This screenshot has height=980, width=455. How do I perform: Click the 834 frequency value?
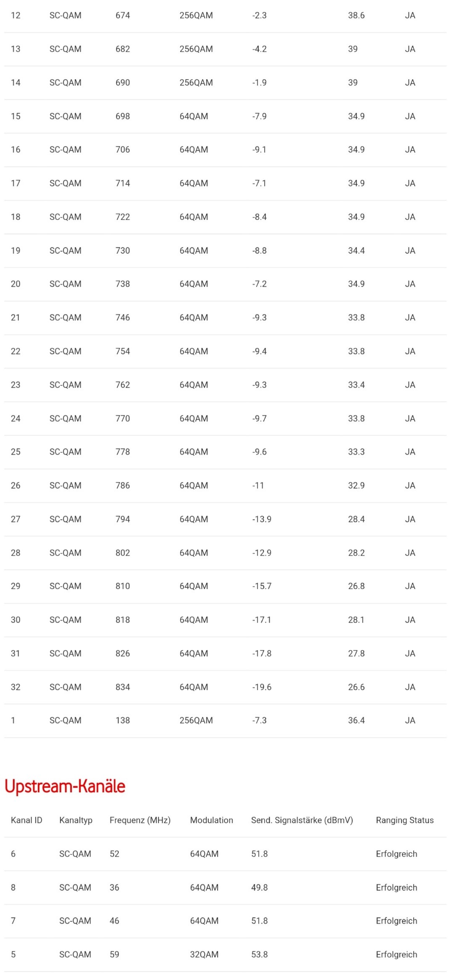pyautogui.click(x=122, y=687)
